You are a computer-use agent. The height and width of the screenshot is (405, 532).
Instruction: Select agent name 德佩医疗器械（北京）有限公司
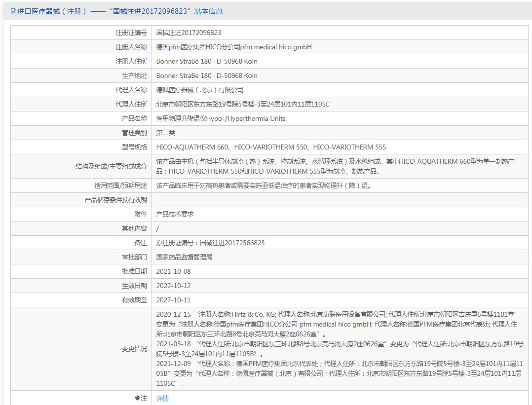point(200,90)
